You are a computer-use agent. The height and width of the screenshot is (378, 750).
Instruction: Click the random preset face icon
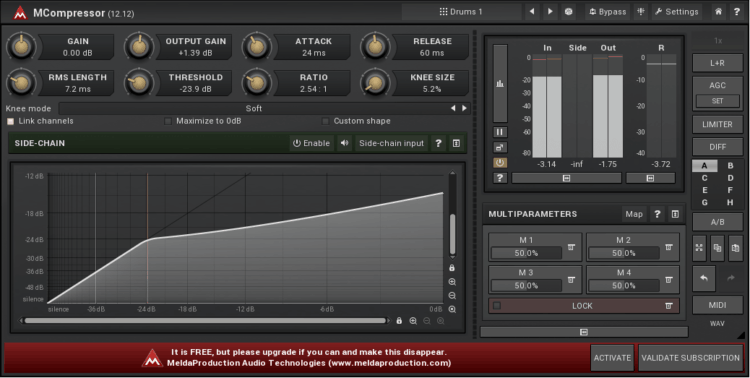(568, 12)
